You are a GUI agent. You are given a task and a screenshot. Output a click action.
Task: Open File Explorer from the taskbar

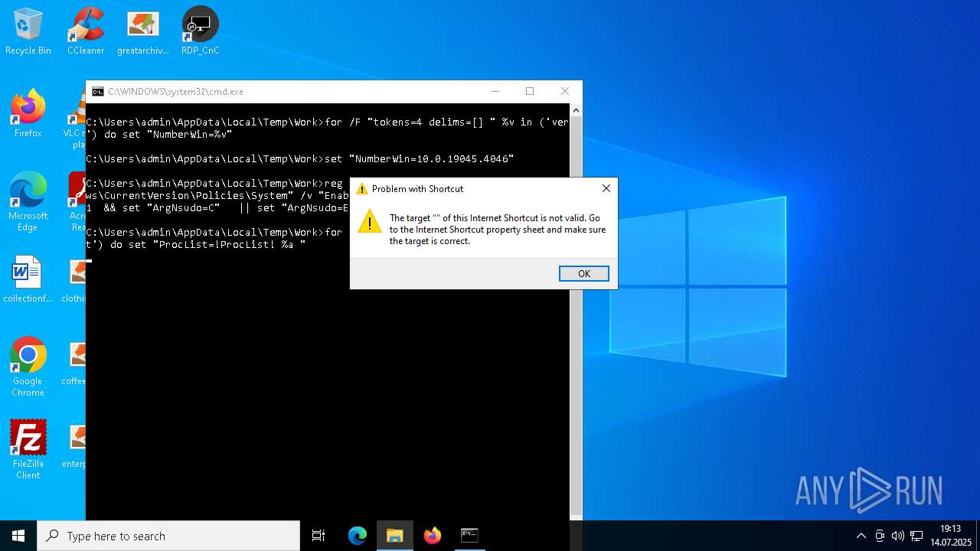(395, 536)
